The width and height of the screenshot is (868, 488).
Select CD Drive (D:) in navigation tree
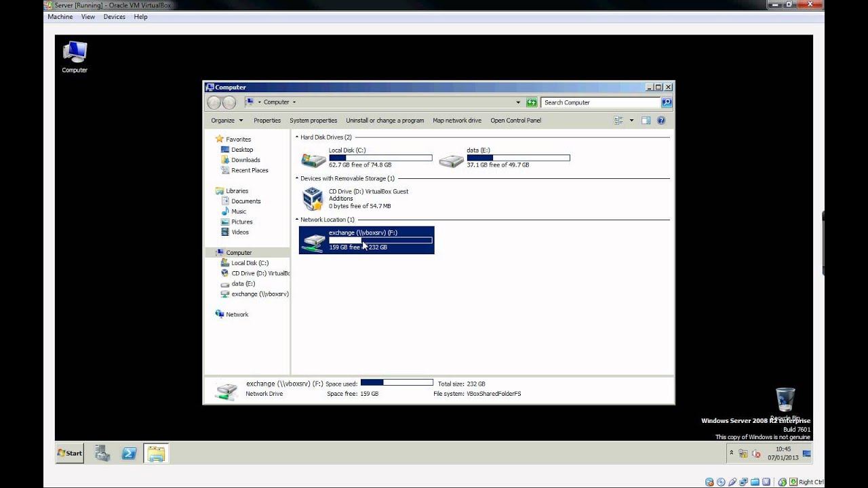255,273
